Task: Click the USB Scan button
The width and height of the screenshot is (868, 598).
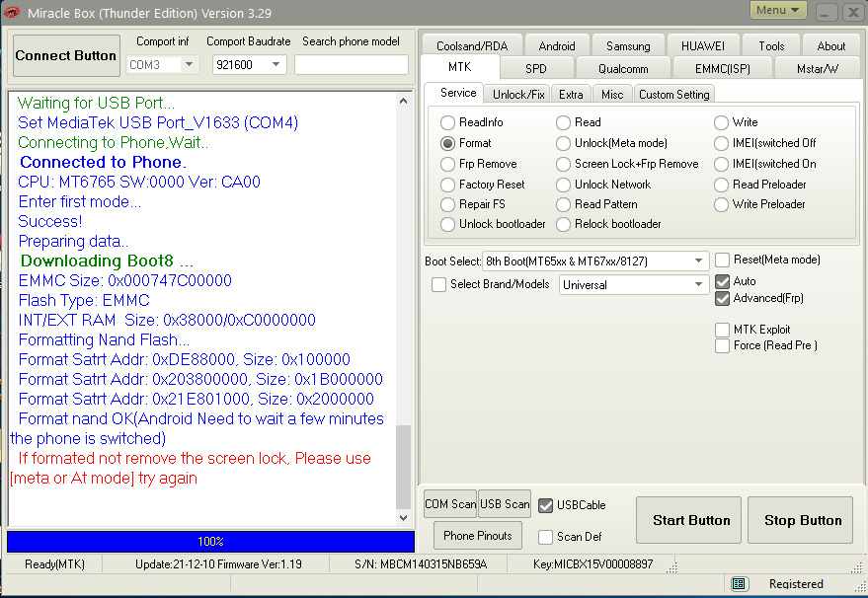Action: tap(505, 504)
